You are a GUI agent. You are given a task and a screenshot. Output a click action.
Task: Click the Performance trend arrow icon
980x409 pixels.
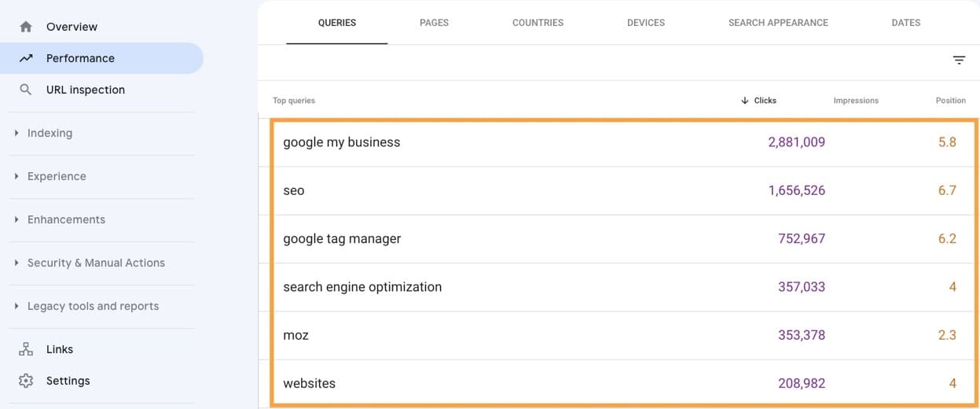(26, 58)
